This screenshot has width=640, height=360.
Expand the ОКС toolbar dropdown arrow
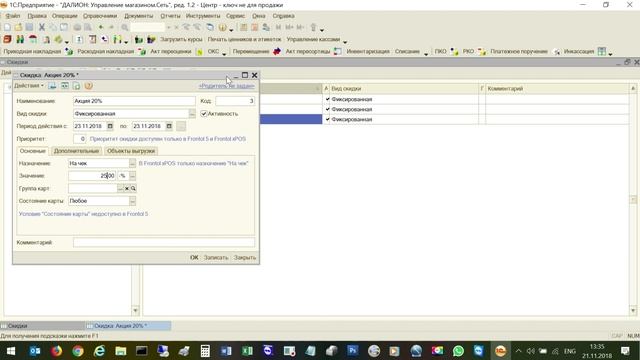tap(224, 53)
